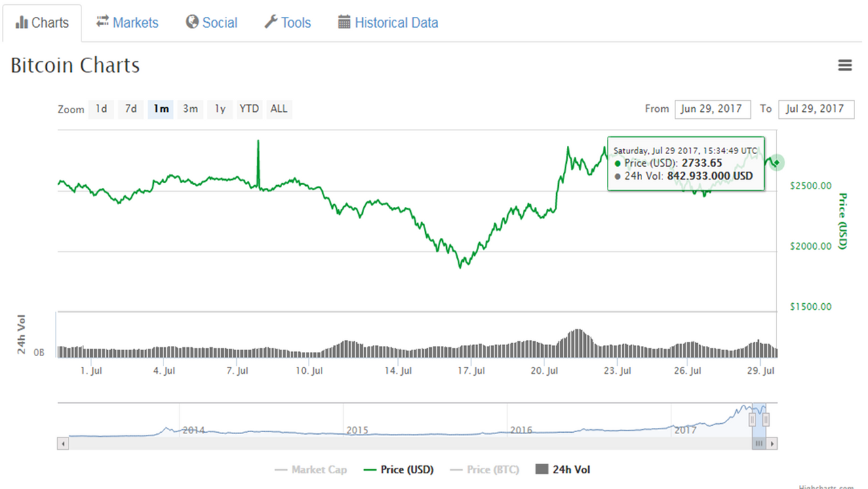The width and height of the screenshot is (868, 489).
Task: Click the Social tab globe icon
Action: click(192, 22)
